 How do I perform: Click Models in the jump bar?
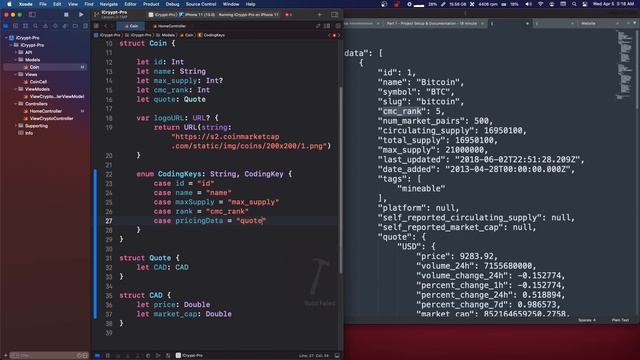pos(165,36)
